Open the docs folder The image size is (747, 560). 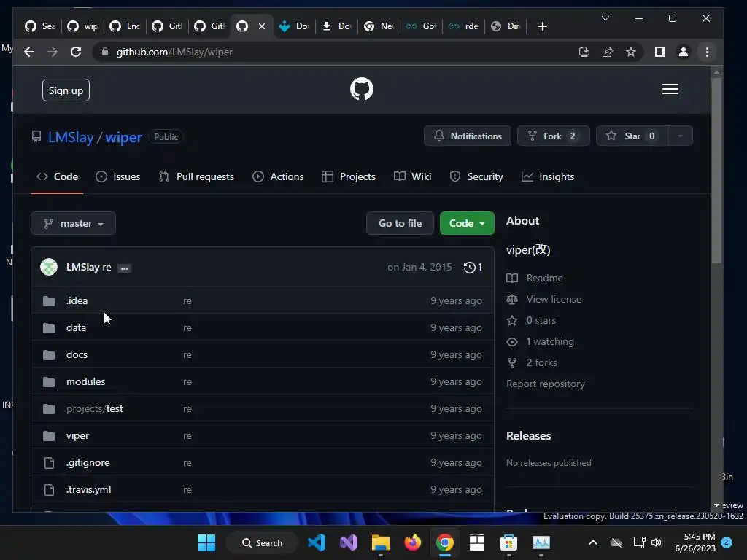coord(77,355)
